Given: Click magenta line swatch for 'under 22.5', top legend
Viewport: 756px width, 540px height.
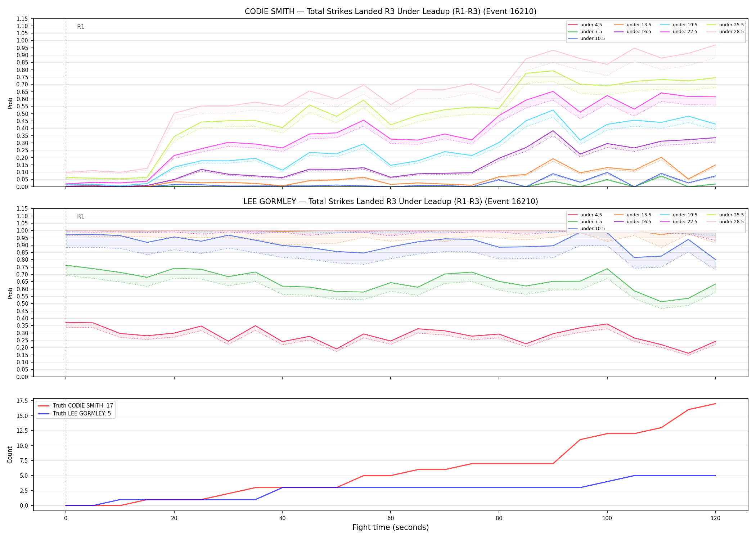Looking at the screenshot, I should point(665,32).
